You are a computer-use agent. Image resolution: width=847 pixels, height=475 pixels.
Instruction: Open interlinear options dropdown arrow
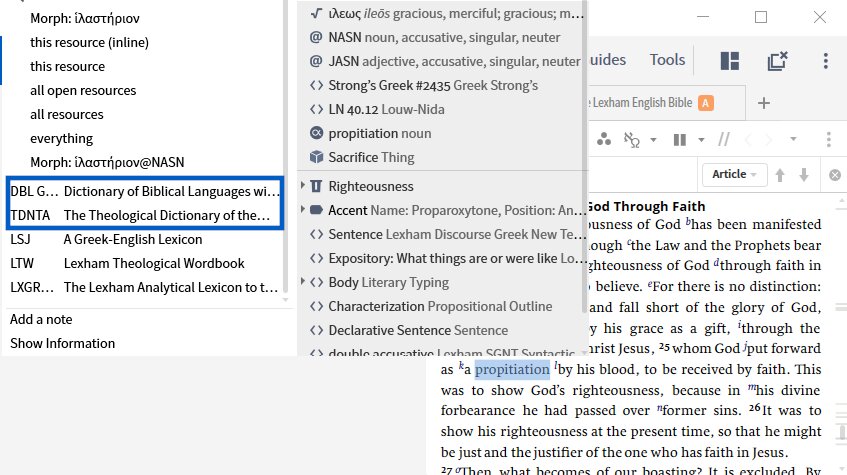point(653,140)
